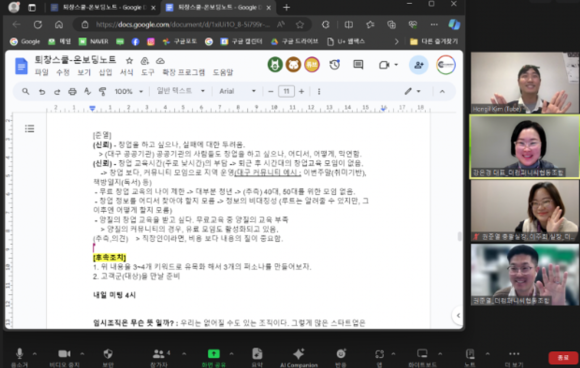580x368 pixels.
Task: Expand audio options caret beside microphone
Action: (x=35, y=354)
